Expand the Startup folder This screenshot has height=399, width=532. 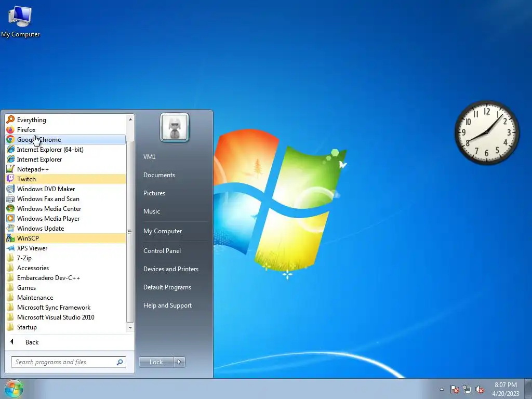pyautogui.click(x=65, y=327)
